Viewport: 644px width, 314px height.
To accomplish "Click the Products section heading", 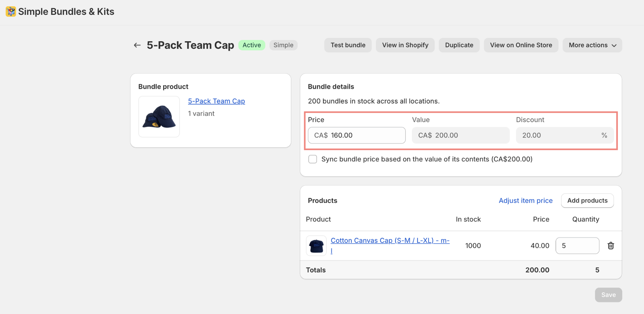I will [322, 201].
